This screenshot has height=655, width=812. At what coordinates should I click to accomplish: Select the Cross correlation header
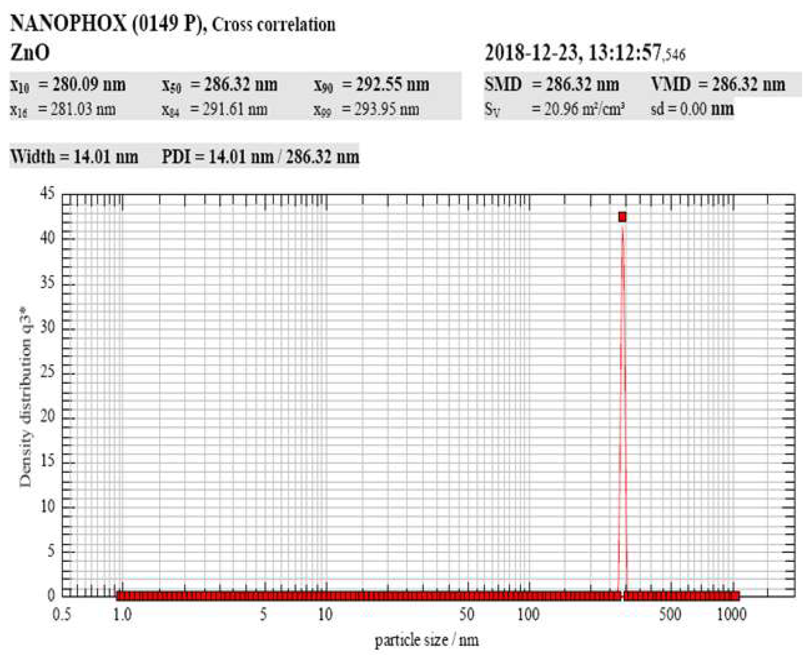click(x=275, y=24)
